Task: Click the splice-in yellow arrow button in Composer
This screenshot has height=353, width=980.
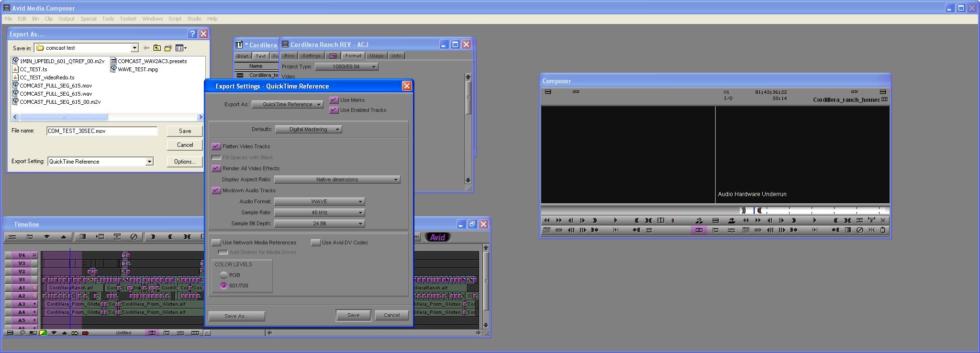Action: (699, 221)
